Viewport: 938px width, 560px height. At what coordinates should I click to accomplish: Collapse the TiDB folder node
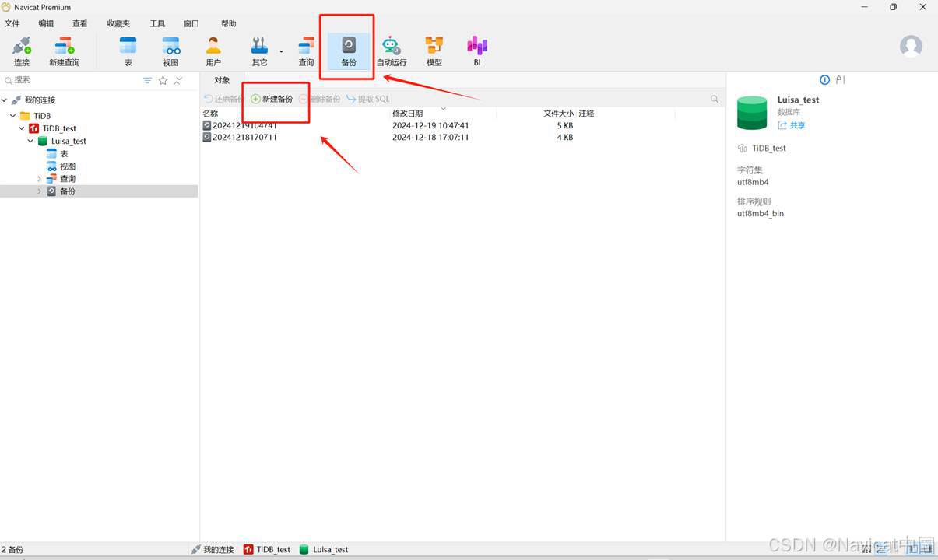coord(13,116)
